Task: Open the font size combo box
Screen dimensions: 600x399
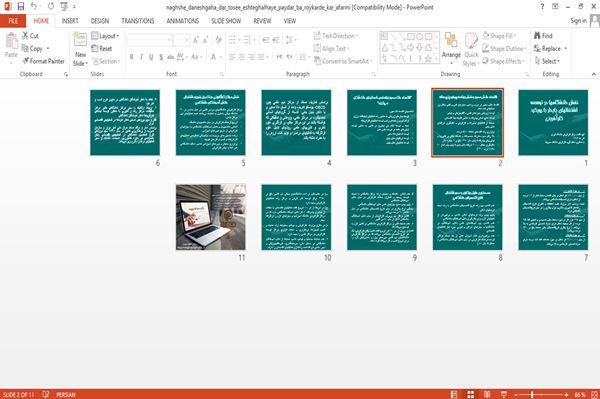Action: pyautogui.click(x=181, y=40)
